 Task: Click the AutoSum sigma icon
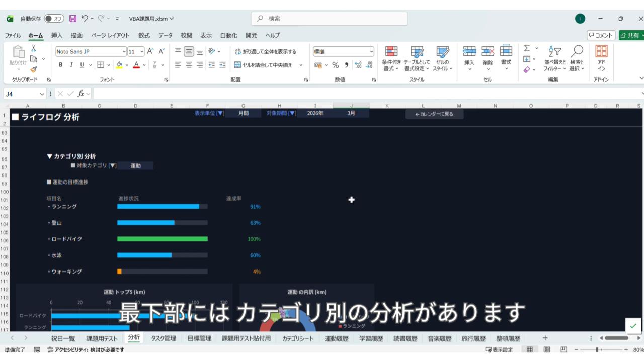tap(527, 48)
